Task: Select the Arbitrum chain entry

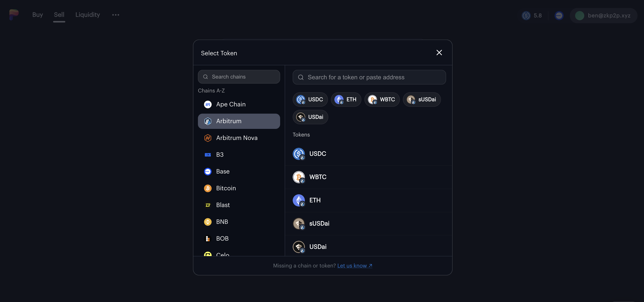Action: (x=239, y=121)
